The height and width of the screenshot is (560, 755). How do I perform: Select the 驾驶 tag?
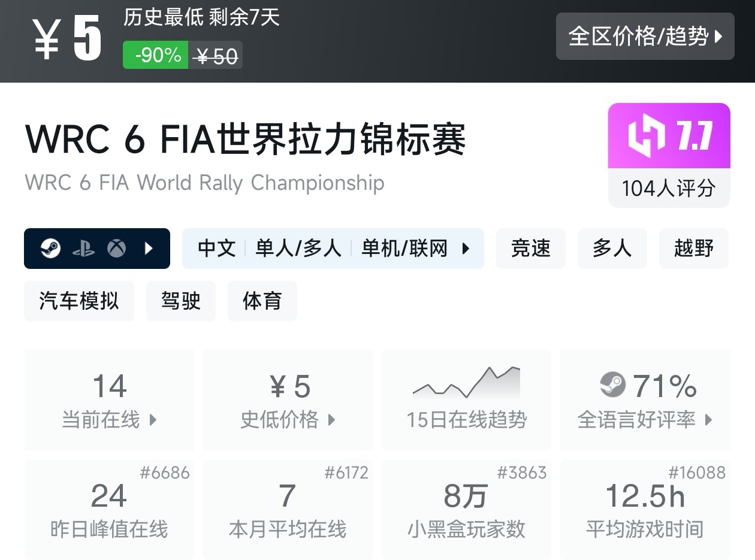(x=181, y=301)
